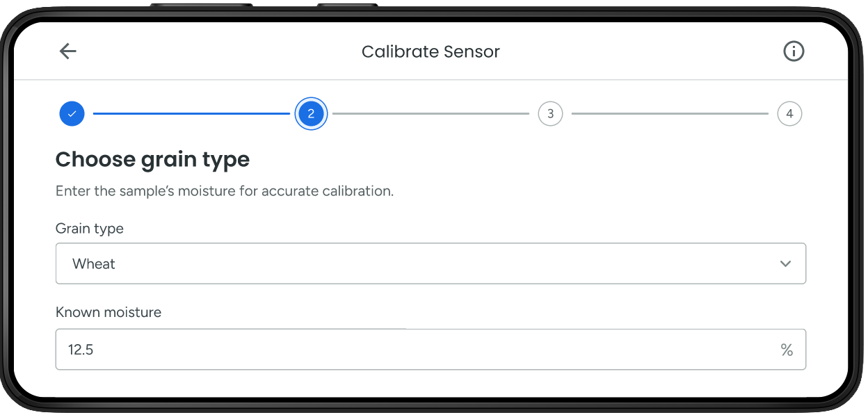
Task: Jump to step 3 circle
Action: point(550,113)
